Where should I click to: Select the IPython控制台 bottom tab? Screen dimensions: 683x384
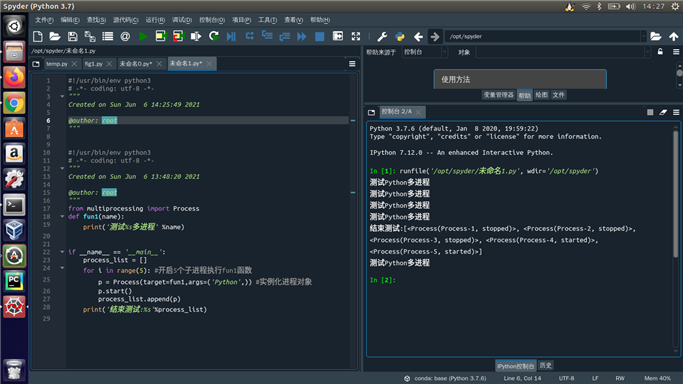pos(515,366)
